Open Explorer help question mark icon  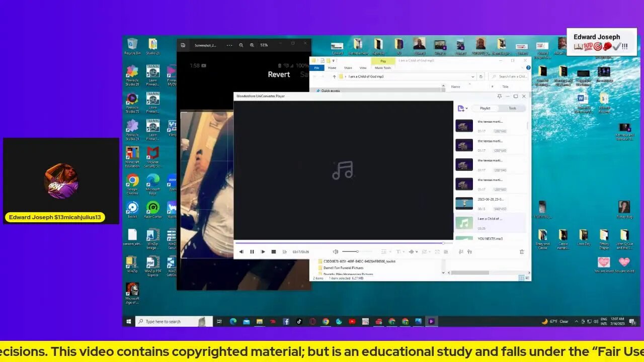tap(528, 67)
